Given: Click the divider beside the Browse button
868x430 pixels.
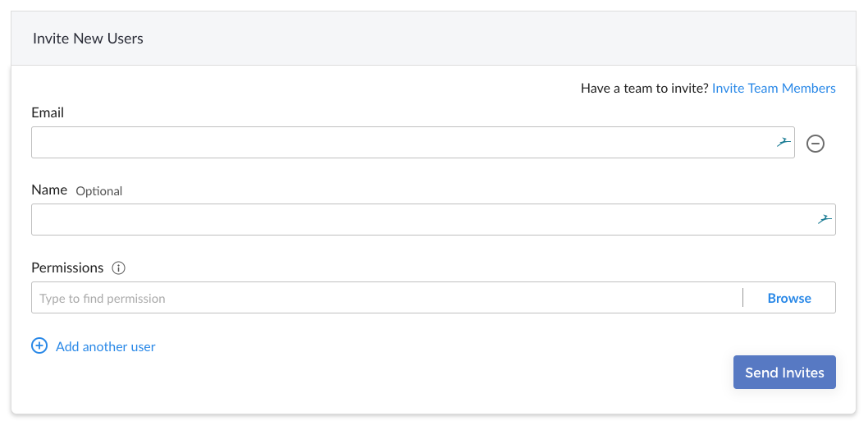Looking at the screenshot, I should (x=742, y=298).
